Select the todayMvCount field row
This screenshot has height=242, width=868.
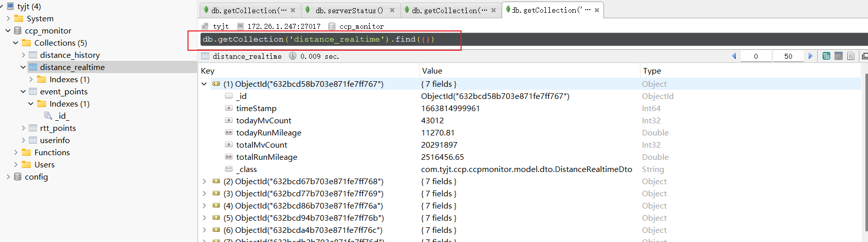click(530, 121)
